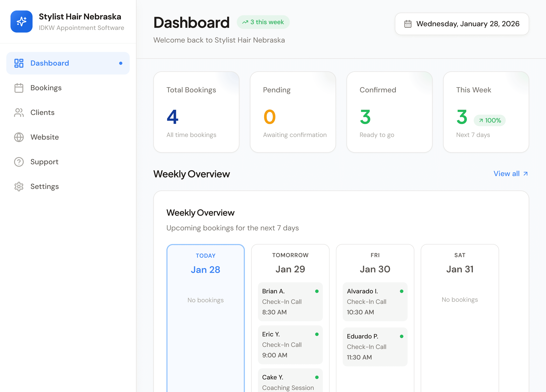546x392 pixels.
Task: Toggle Eduardo P.'s green status dot
Action: point(402,336)
